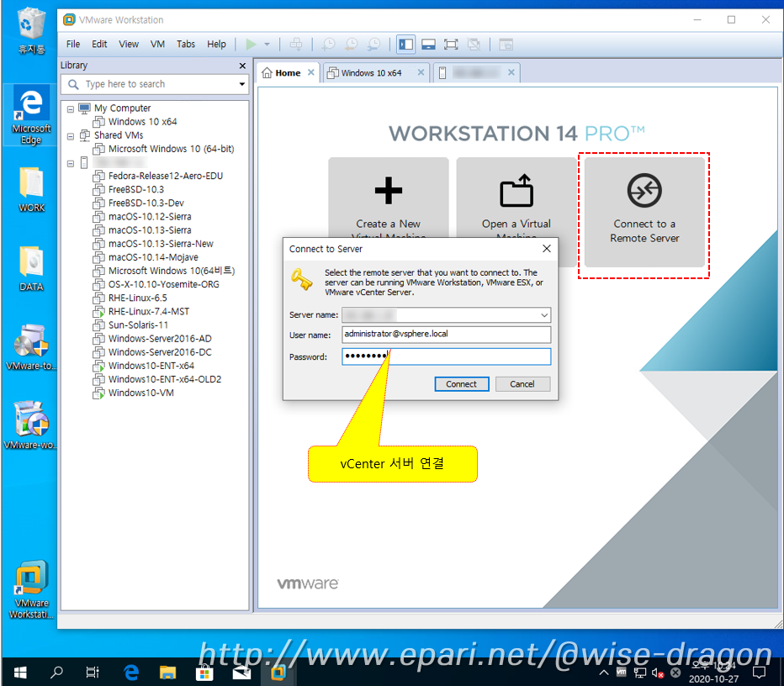Image resolution: width=784 pixels, height=686 pixels.
Task: Select Sun-Solaris-11 in the tree
Action: click(x=138, y=325)
